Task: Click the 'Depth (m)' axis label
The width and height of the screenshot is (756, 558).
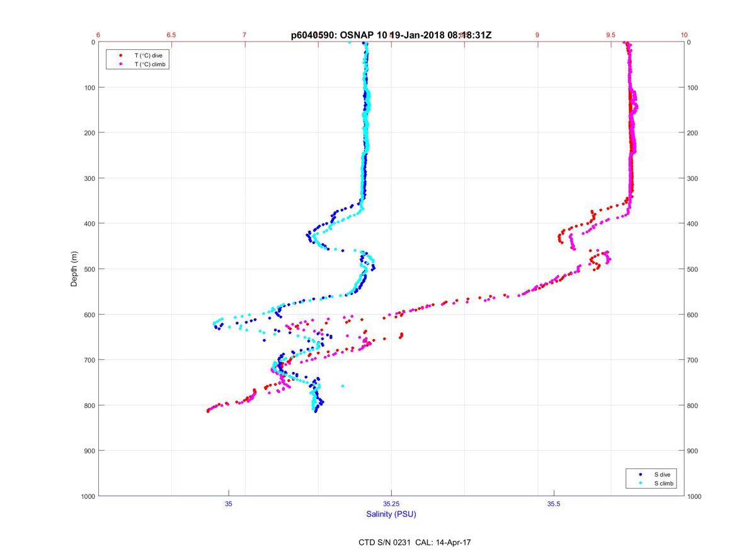Action: pyautogui.click(x=74, y=269)
